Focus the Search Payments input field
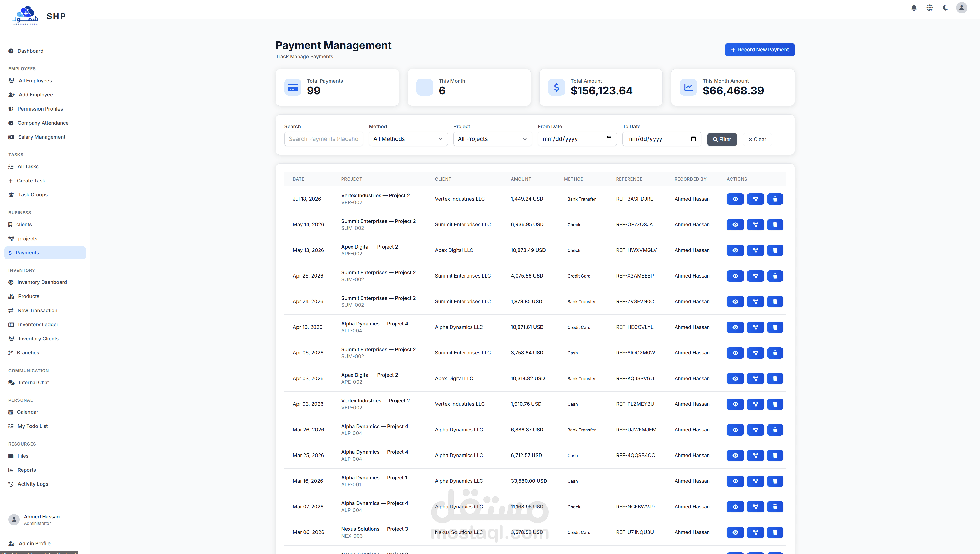 tap(323, 139)
